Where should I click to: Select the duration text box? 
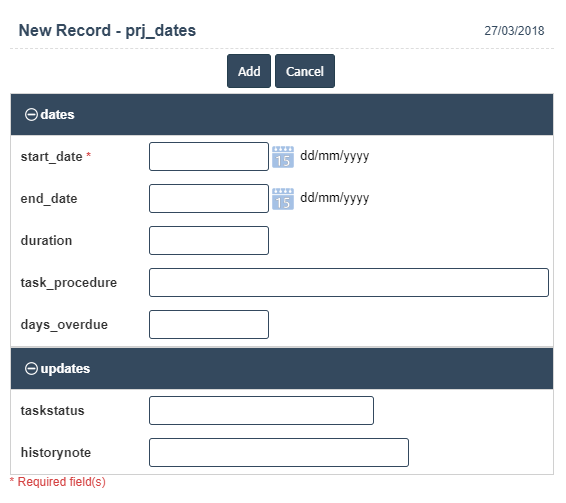click(x=209, y=240)
